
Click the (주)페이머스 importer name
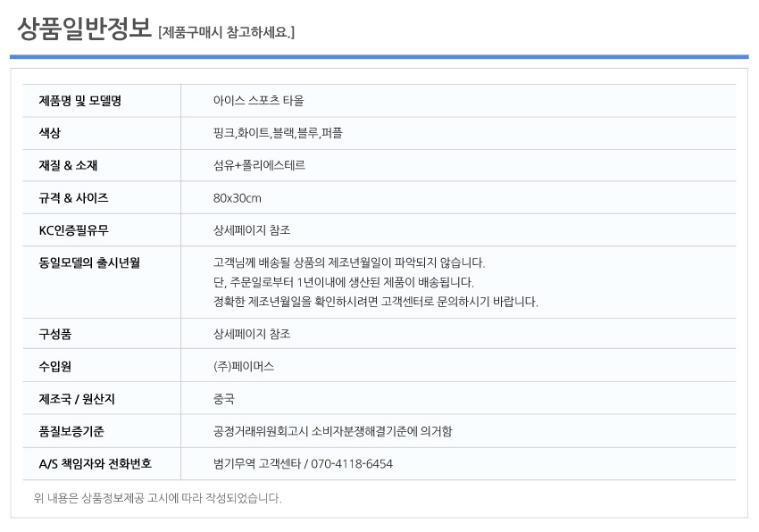(244, 367)
